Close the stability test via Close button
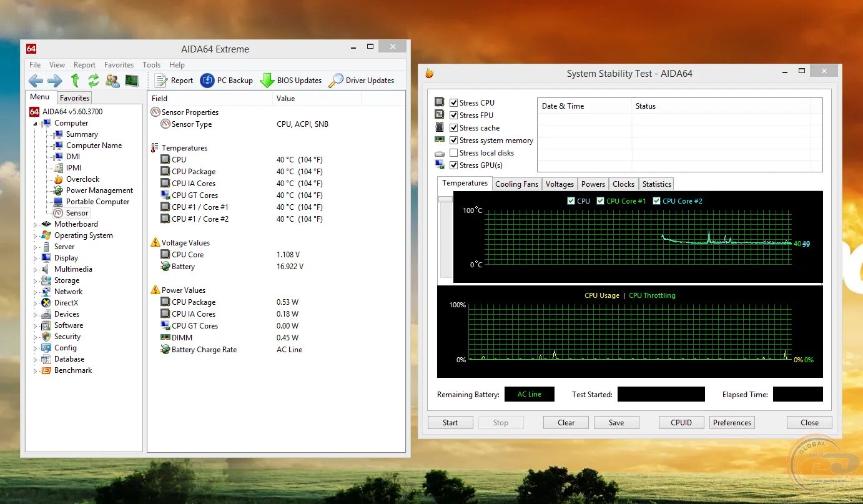 (809, 423)
